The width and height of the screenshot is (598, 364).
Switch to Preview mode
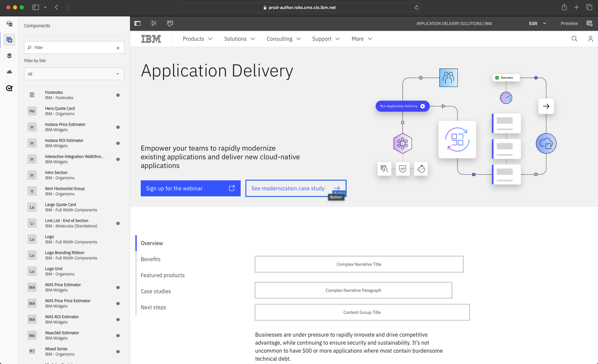point(569,23)
